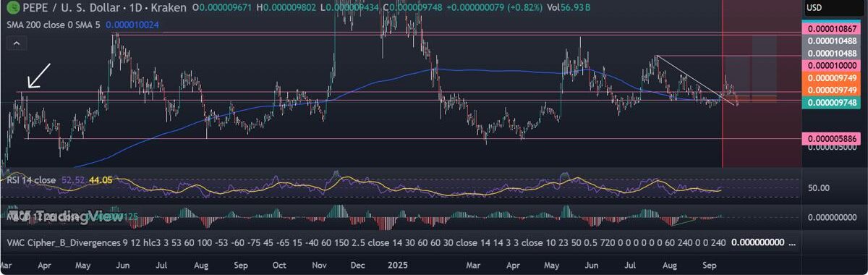Select the white arrow drawing on the chart

38,76
